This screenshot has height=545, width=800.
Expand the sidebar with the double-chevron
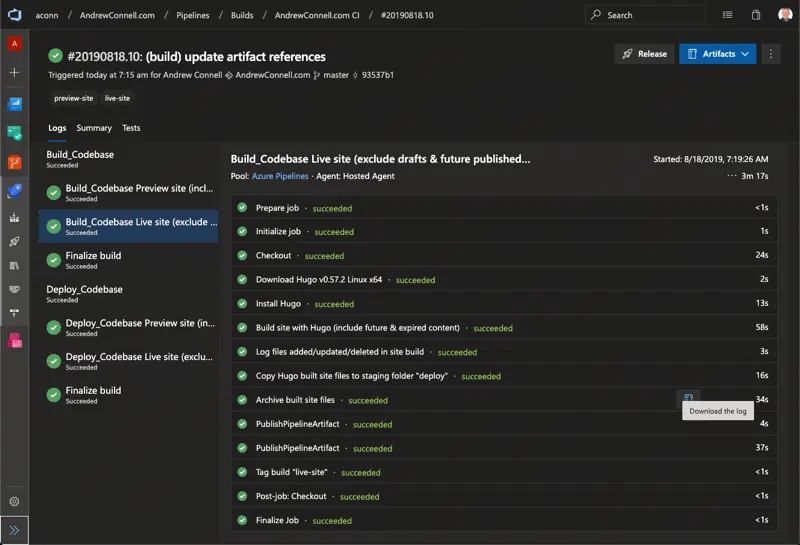(x=14, y=530)
